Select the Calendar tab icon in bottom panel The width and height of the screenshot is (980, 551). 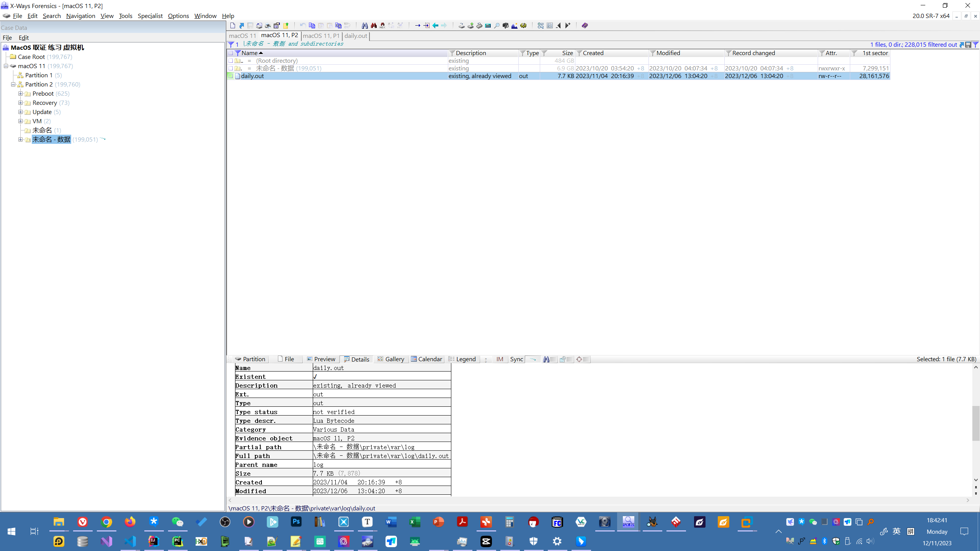pos(413,359)
